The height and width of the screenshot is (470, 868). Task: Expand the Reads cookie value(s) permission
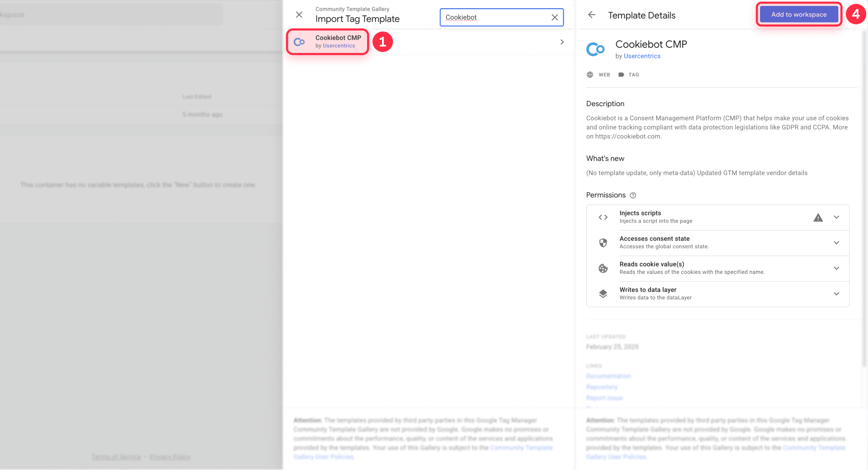pos(836,268)
